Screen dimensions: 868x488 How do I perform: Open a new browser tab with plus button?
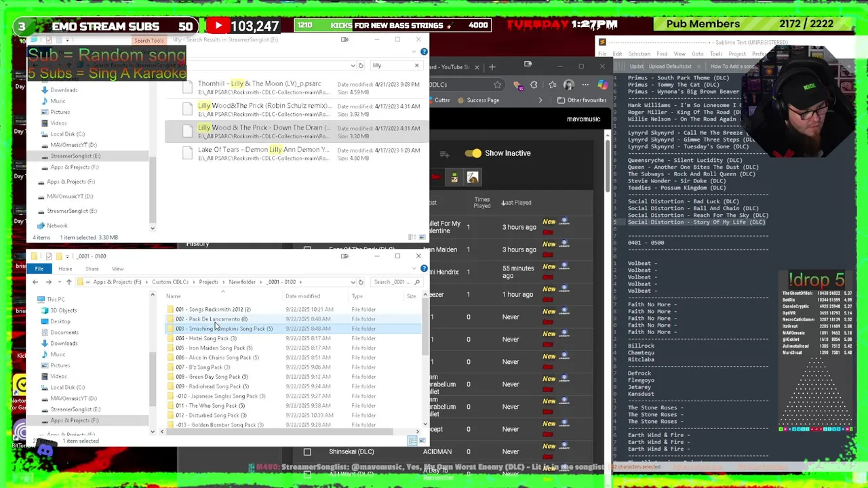tap(493, 66)
